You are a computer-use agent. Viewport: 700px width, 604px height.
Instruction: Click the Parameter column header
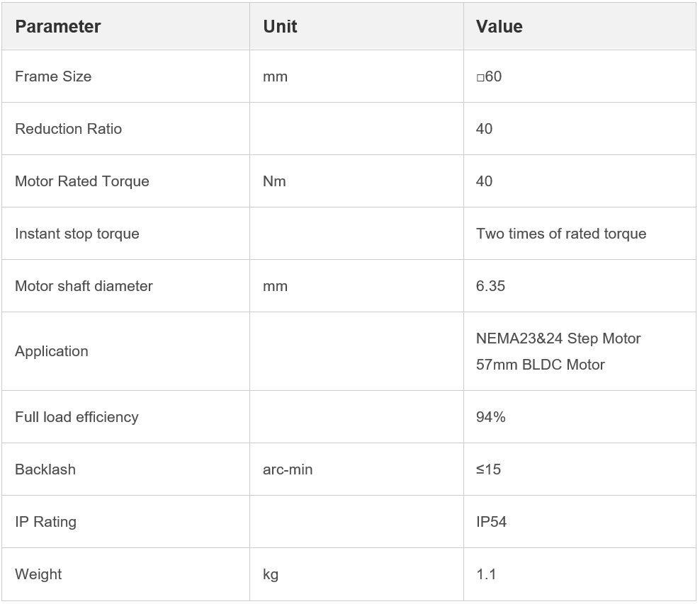tap(57, 27)
